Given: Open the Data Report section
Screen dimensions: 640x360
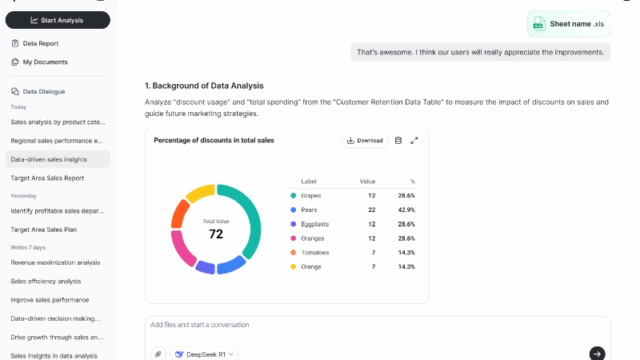Looking at the screenshot, I should (x=40, y=43).
